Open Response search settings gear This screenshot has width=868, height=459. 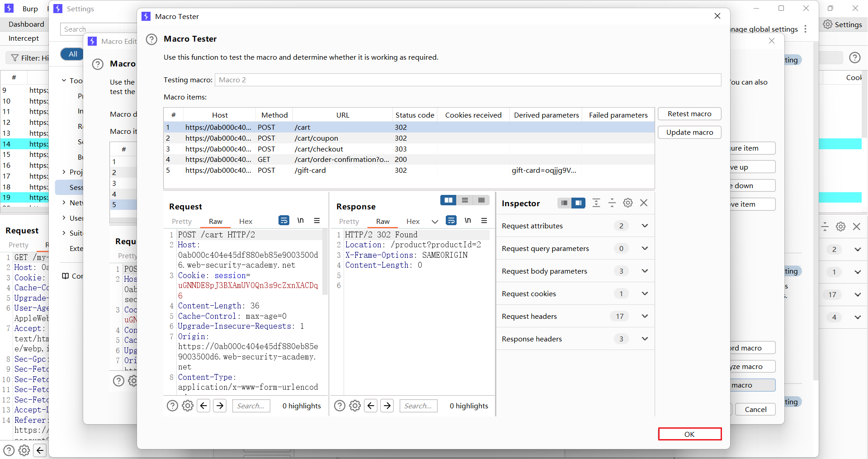click(355, 406)
